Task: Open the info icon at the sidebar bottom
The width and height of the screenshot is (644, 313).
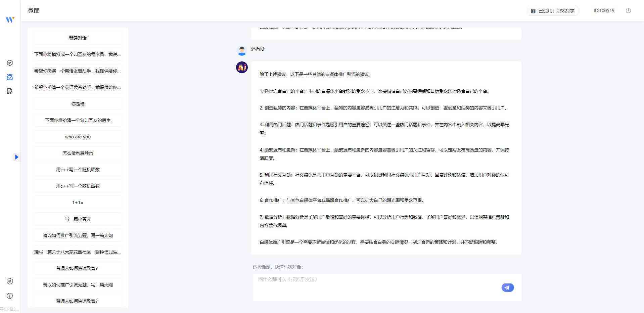Action: pyautogui.click(x=10, y=296)
